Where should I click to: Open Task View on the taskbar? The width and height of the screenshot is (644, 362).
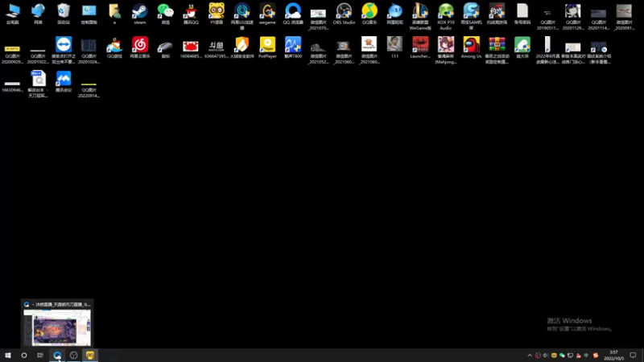pyautogui.click(x=39, y=355)
